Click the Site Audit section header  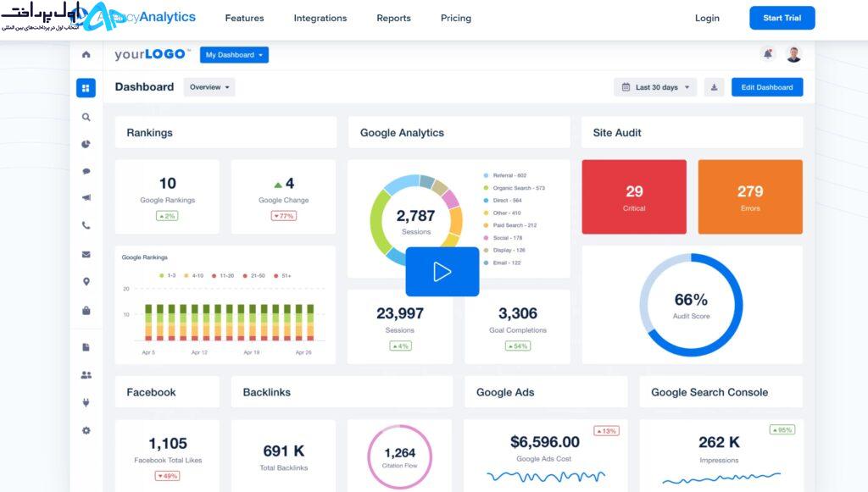[x=692, y=132]
